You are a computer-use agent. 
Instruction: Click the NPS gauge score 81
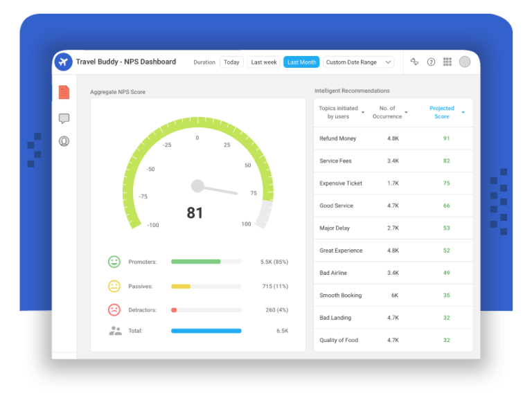(x=195, y=213)
